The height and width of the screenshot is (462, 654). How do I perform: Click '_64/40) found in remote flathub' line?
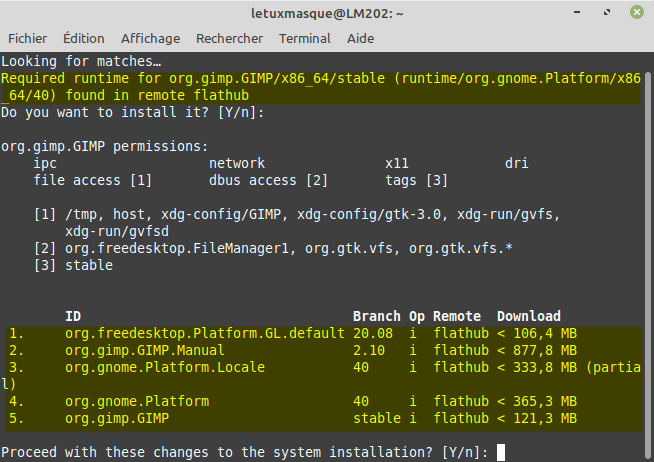tap(125, 95)
